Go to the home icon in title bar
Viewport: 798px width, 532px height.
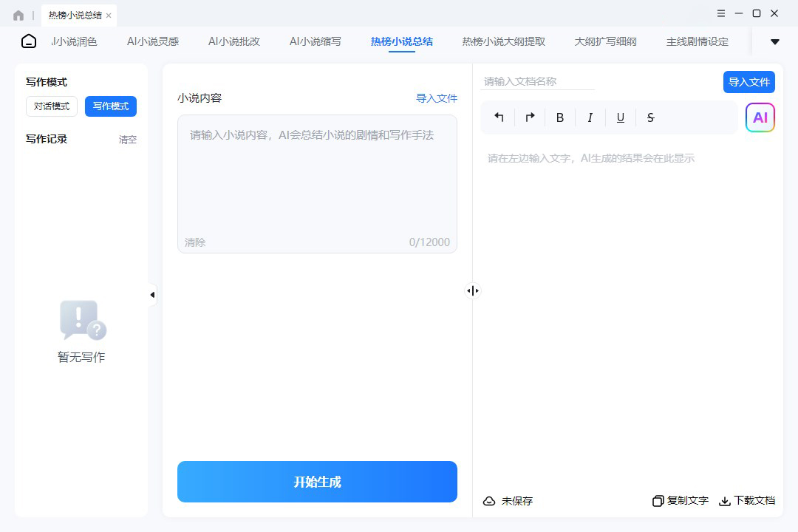point(18,16)
